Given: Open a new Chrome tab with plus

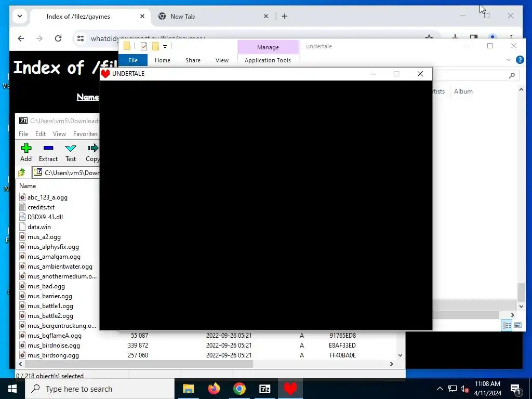Looking at the screenshot, I should point(285,16).
